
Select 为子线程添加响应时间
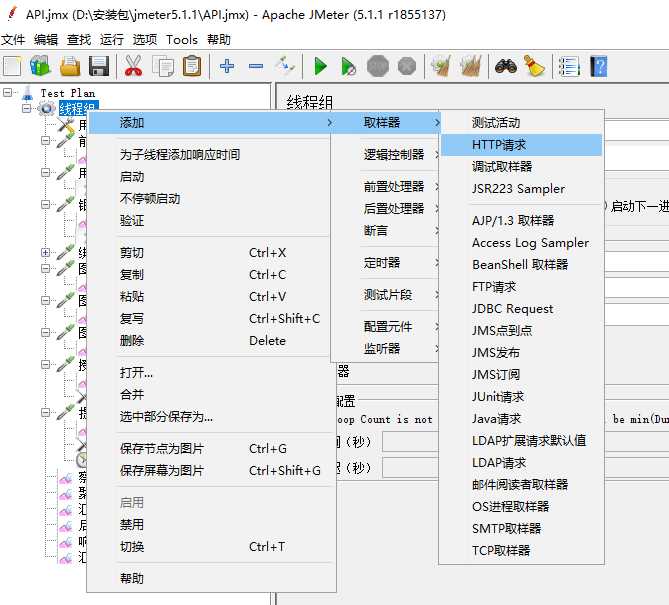(x=211, y=154)
